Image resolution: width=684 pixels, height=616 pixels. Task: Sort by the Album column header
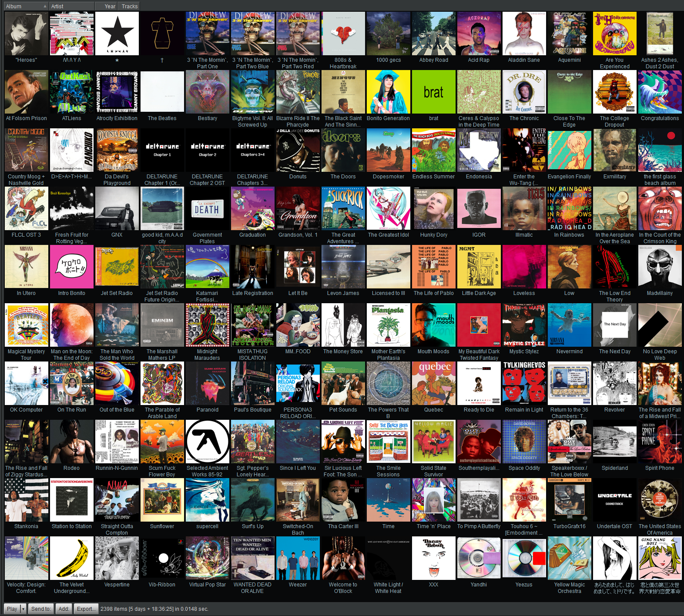(x=26, y=6)
